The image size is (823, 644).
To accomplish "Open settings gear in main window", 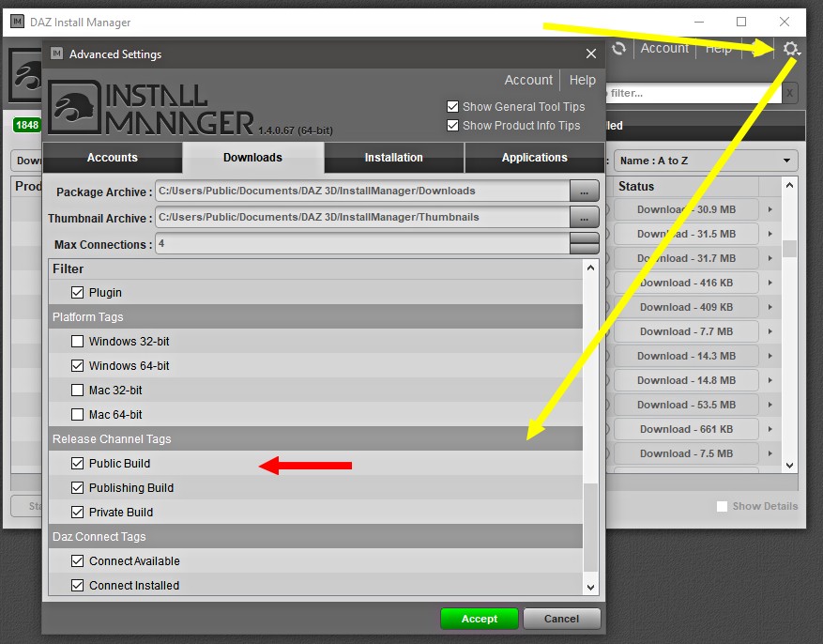I will click(790, 49).
